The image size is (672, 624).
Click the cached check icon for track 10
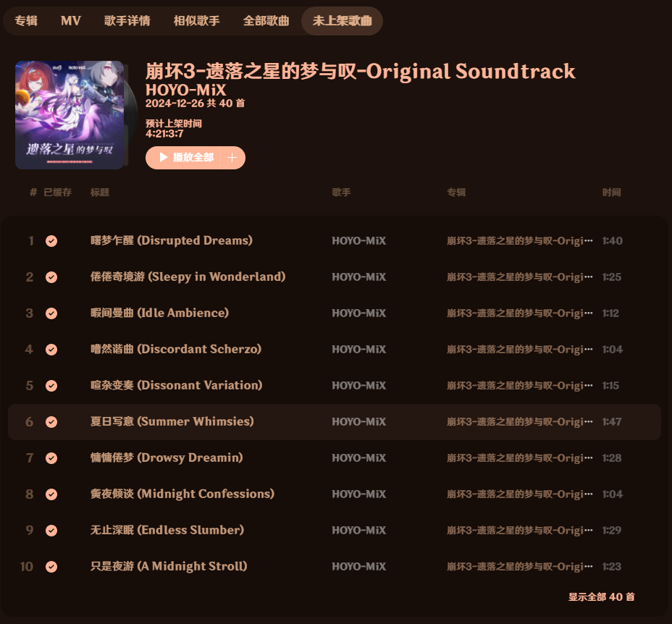point(51,567)
